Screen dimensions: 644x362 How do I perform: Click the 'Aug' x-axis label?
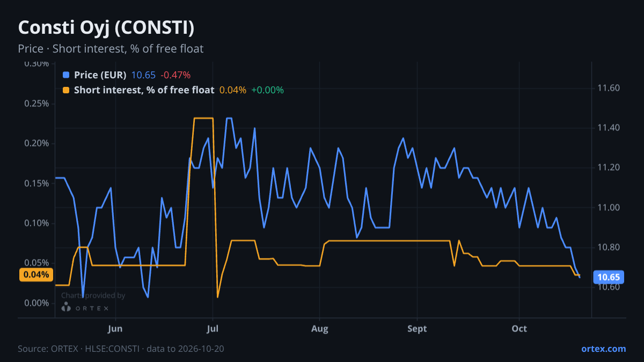[319, 328]
